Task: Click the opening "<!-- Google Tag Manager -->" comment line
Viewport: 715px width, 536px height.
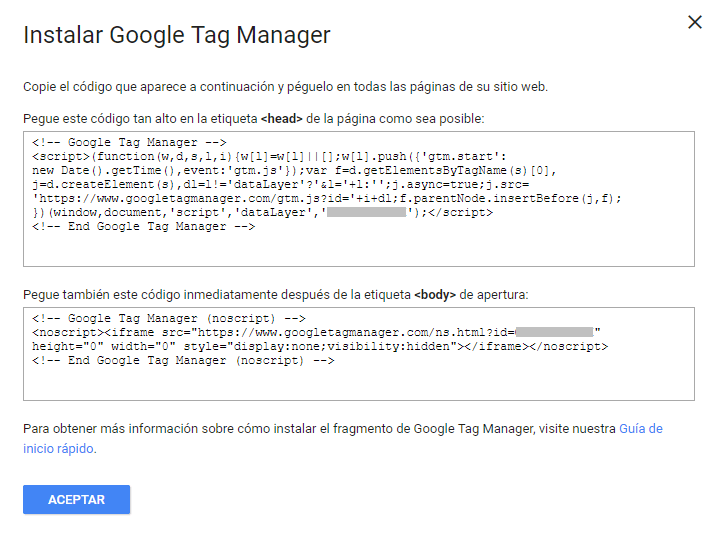Action: 130,143
